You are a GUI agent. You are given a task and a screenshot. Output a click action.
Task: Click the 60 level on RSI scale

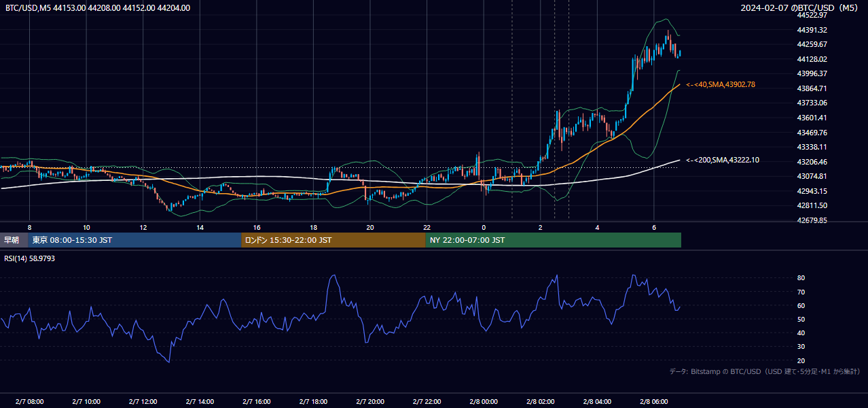pos(801,305)
